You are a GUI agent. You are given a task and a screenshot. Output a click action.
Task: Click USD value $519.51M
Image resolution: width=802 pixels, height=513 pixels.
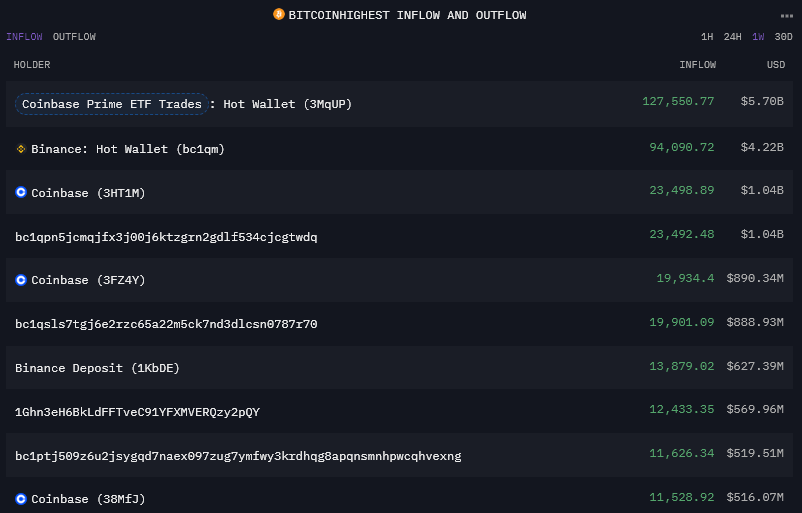(x=755, y=453)
